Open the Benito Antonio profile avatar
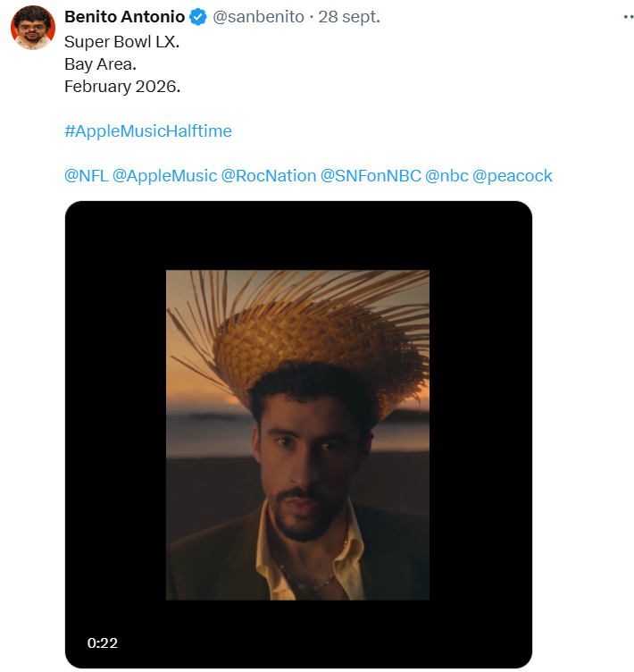This screenshot has height=672, width=634. 33,28
